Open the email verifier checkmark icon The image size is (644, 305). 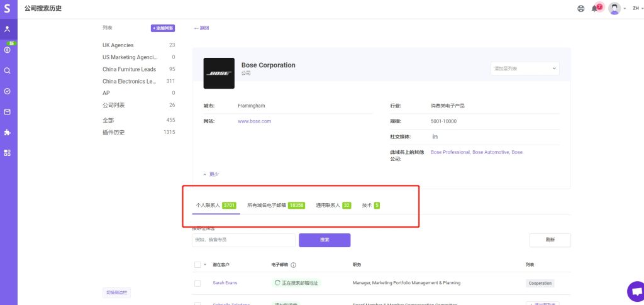point(7,91)
